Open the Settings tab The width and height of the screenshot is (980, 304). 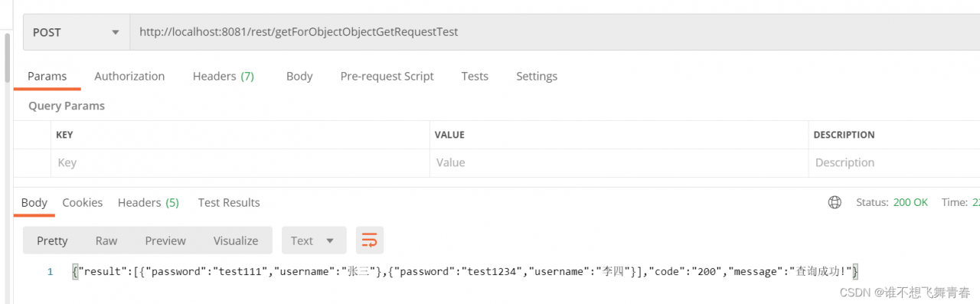[x=537, y=76]
